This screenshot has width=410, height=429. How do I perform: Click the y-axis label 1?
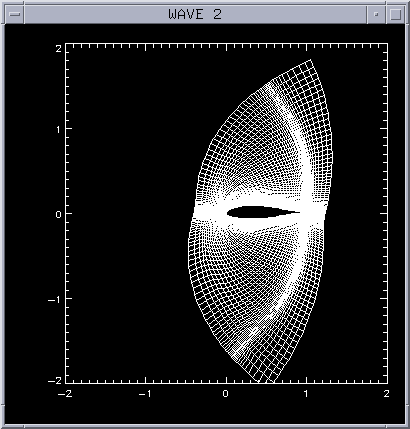click(59, 129)
